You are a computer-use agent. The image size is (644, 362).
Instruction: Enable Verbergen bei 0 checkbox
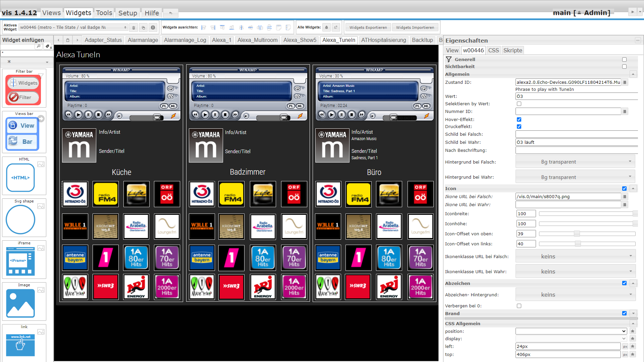tap(519, 306)
